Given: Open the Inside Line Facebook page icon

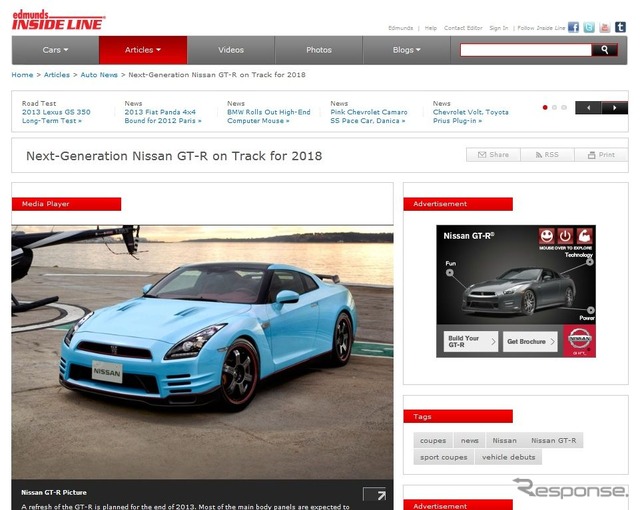Looking at the screenshot, I should (x=573, y=27).
